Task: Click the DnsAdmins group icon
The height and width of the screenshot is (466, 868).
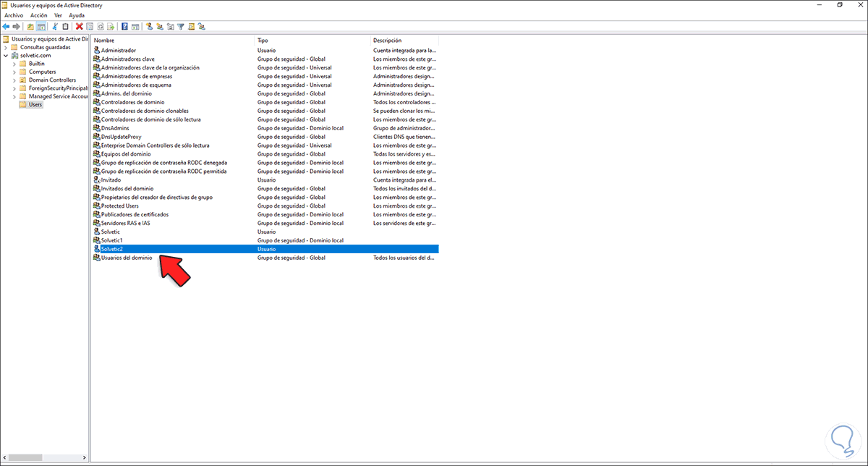Action: (x=97, y=128)
